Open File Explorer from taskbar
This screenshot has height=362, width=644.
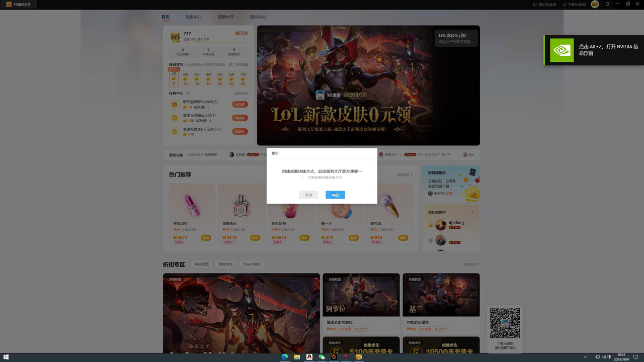297,357
